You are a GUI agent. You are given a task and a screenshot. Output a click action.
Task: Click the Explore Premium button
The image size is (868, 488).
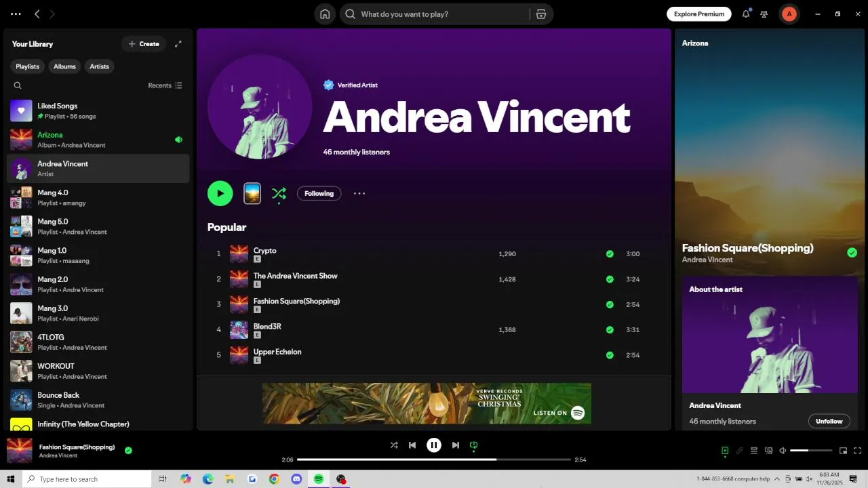pos(699,14)
